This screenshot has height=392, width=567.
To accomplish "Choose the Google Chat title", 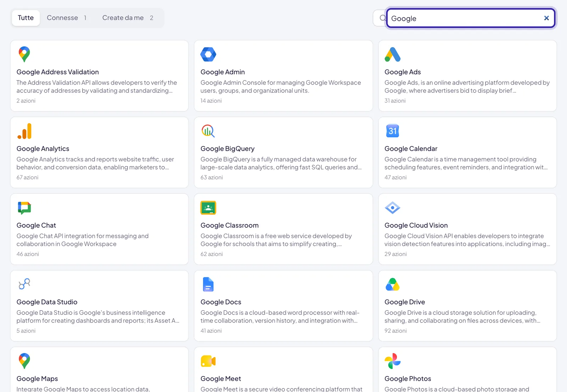I will [36, 225].
